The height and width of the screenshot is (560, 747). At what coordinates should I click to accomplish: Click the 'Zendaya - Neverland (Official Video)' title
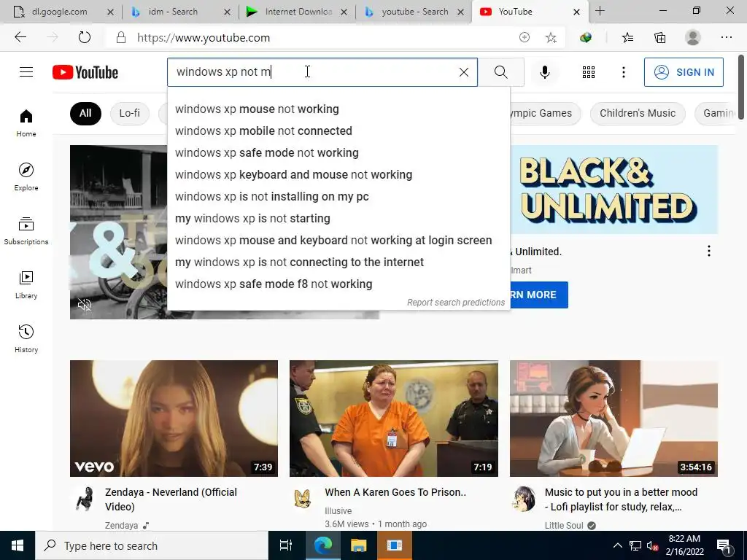coord(171,499)
